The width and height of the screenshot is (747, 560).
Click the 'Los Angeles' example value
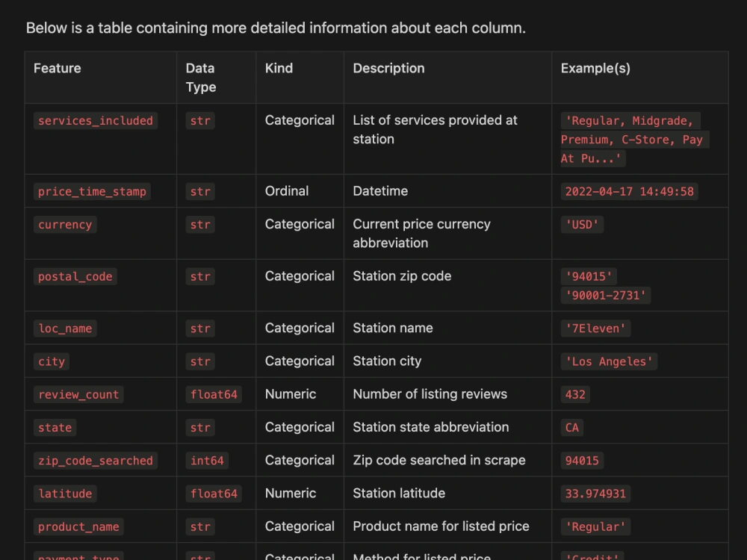[x=608, y=361]
